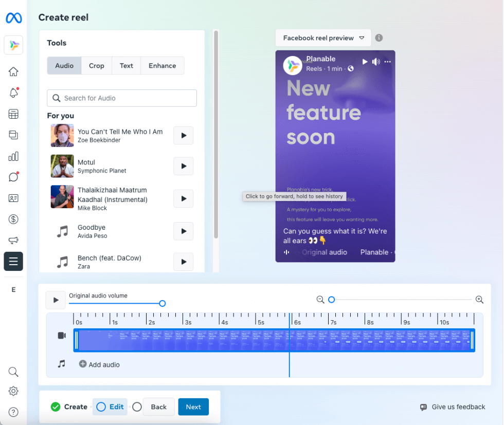Open Monetization via the dollar icon
The image size is (504, 425).
tap(13, 219)
